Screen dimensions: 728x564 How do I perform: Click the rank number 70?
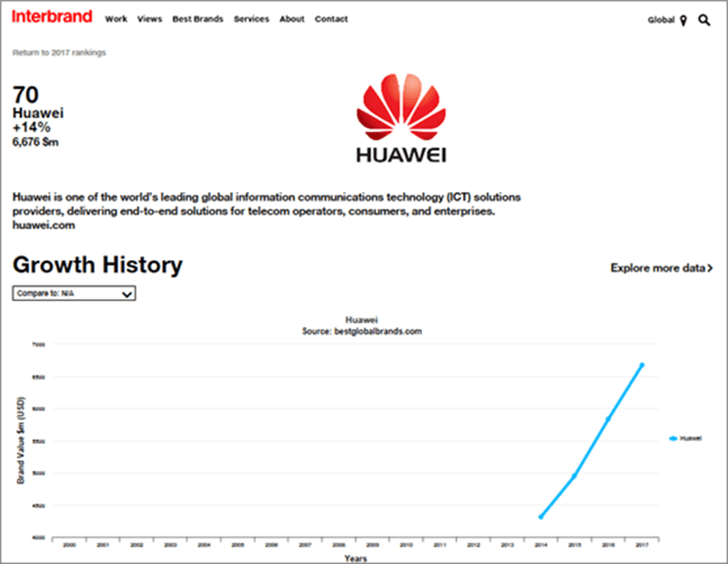point(25,95)
